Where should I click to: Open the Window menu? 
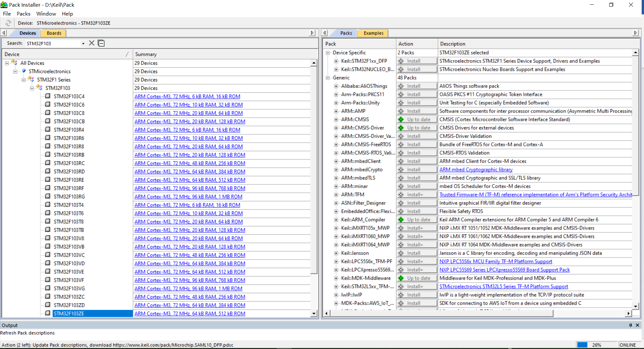pos(46,14)
